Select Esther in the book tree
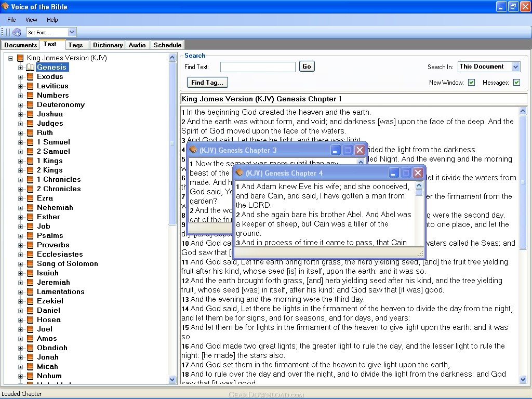 click(48, 217)
